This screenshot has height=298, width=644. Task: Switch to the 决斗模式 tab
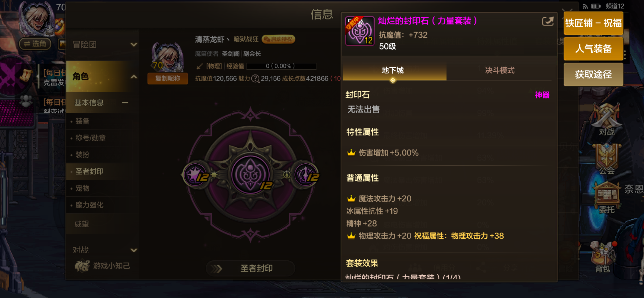pyautogui.click(x=500, y=70)
